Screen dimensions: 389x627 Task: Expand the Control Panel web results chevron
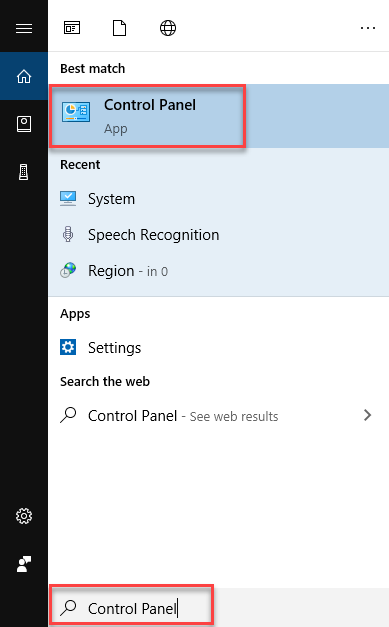(367, 415)
